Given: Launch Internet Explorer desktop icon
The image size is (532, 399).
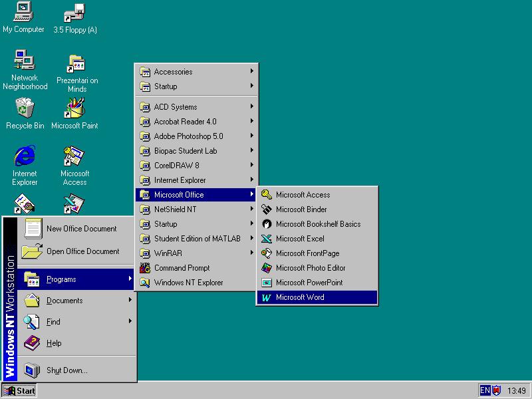Looking at the screenshot, I should point(25,165).
